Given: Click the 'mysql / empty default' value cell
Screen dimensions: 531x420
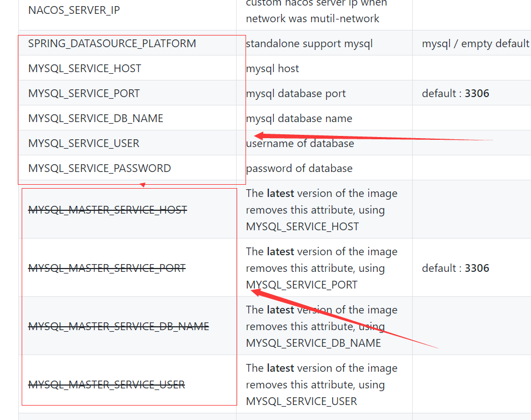Looking at the screenshot, I should (475, 43).
